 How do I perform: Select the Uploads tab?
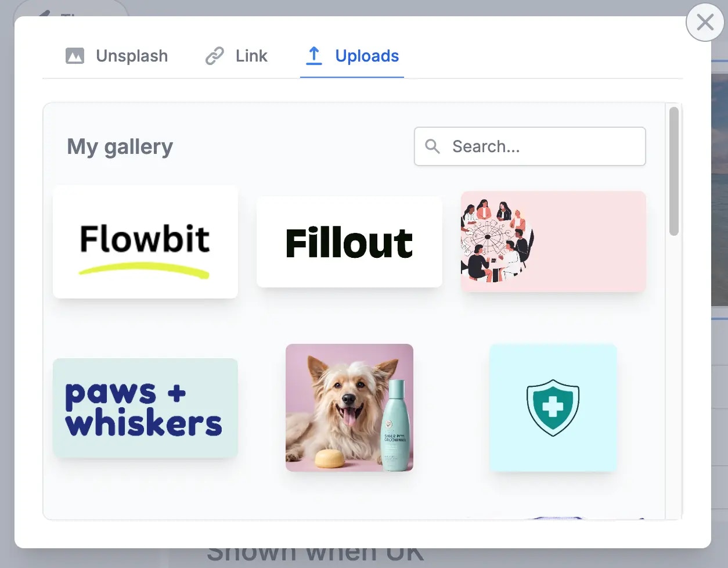352,56
